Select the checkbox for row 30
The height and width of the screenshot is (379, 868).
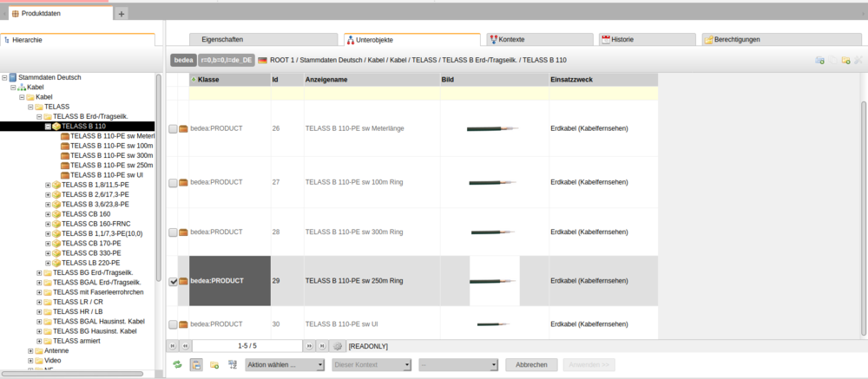pos(174,324)
